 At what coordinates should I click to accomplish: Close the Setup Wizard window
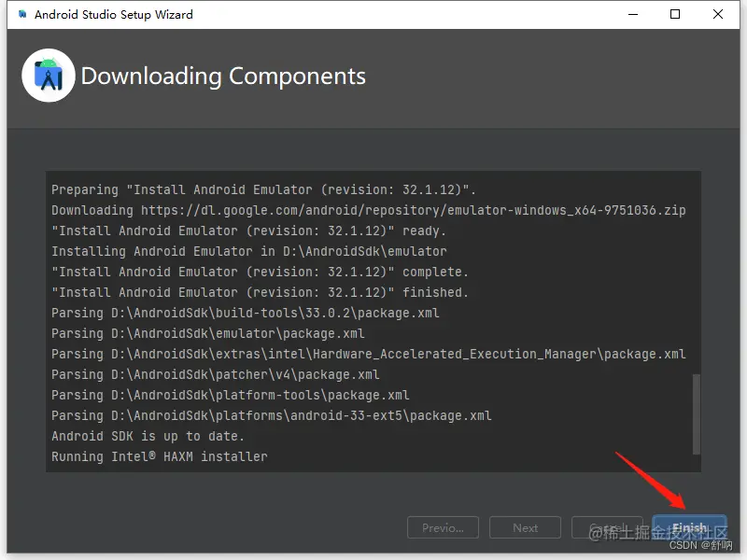(x=718, y=14)
